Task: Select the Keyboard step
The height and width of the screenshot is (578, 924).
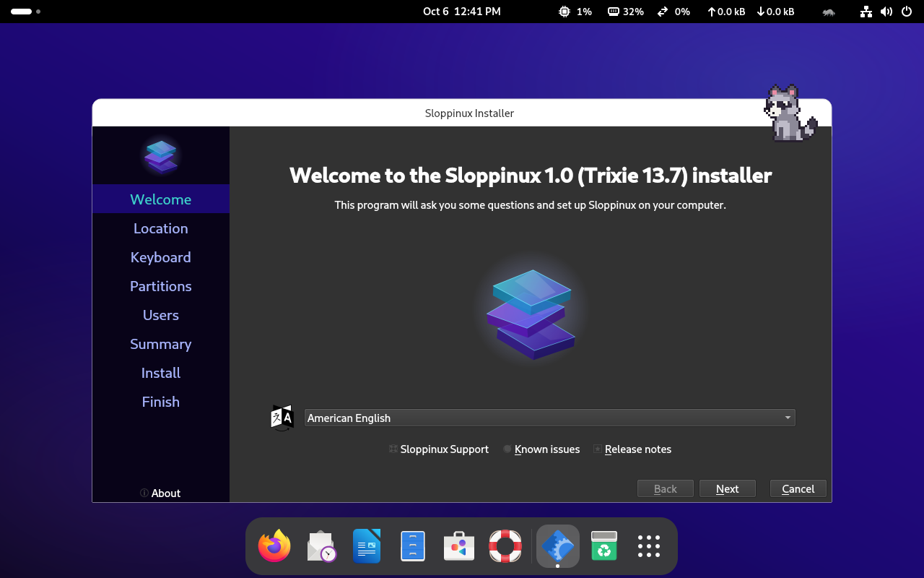Action: point(161,257)
